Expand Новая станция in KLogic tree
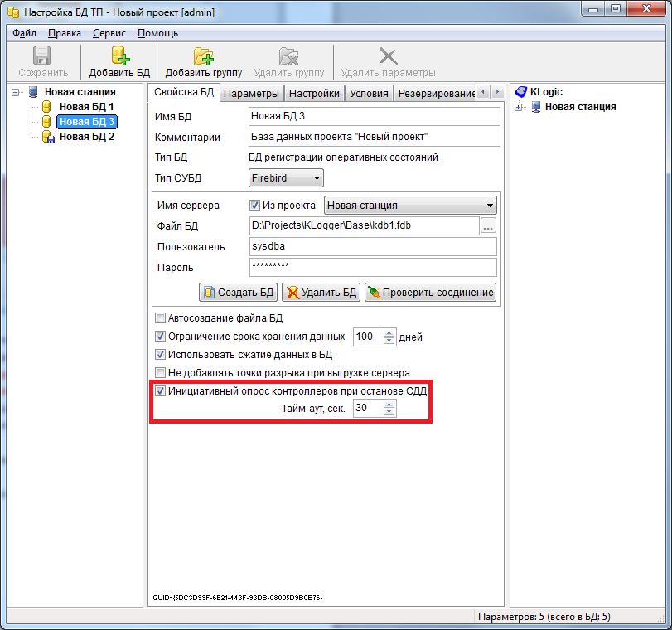672x630 pixels. (x=519, y=107)
